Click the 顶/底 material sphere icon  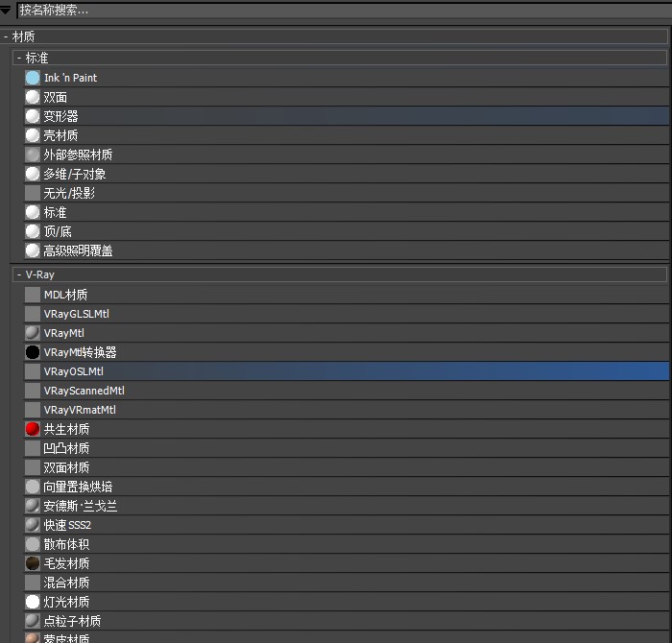coord(32,231)
